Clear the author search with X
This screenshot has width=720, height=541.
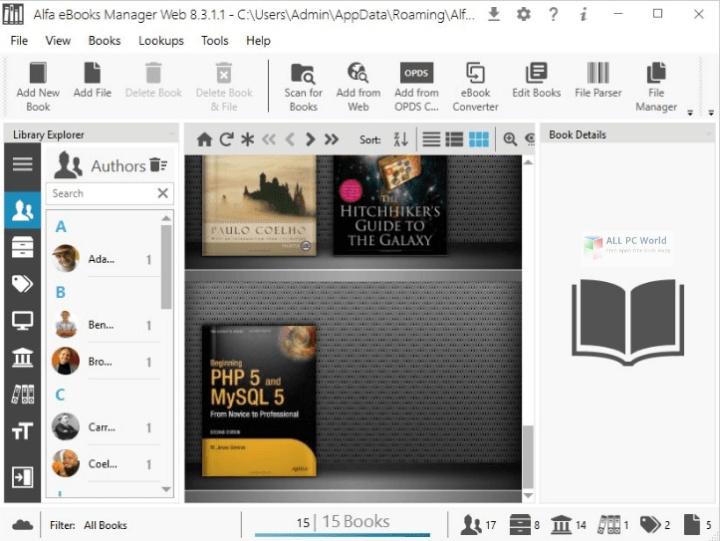point(163,193)
